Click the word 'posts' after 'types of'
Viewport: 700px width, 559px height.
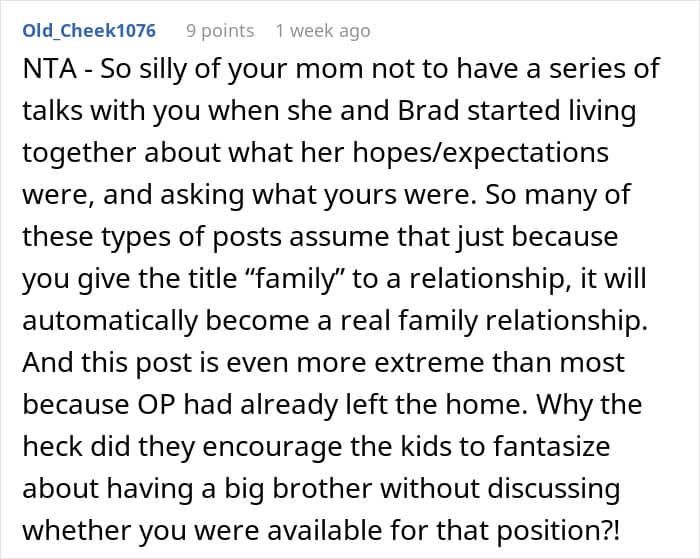click(x=246, y=238)
